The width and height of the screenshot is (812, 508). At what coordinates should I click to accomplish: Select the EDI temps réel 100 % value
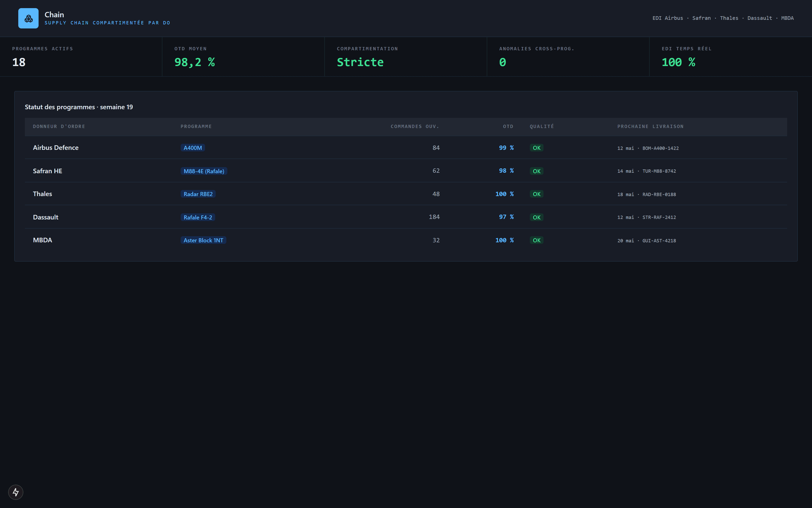pos(679,62)
